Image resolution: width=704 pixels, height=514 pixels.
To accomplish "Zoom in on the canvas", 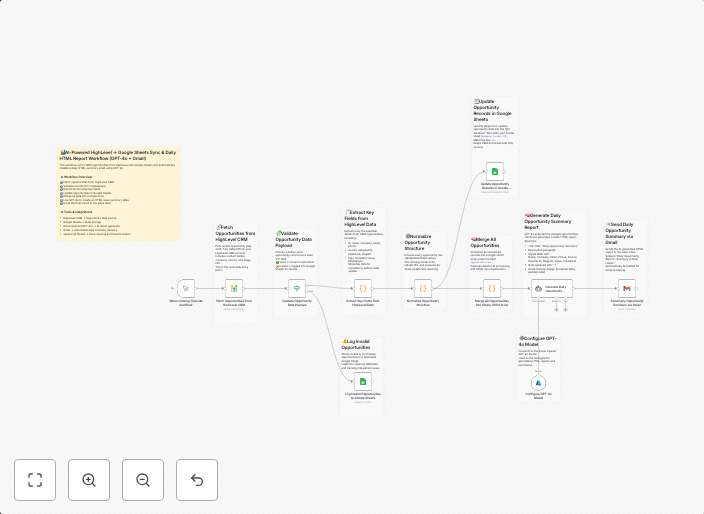I will (x=89, y=480).
